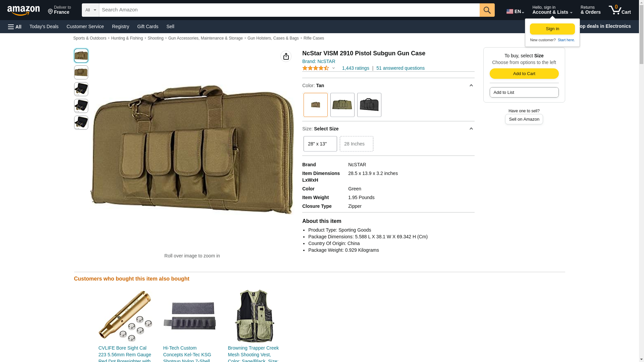The height and width of the screenshot is (362, 644).
Task: Choose the black gun case color
Action: [369, 105]
